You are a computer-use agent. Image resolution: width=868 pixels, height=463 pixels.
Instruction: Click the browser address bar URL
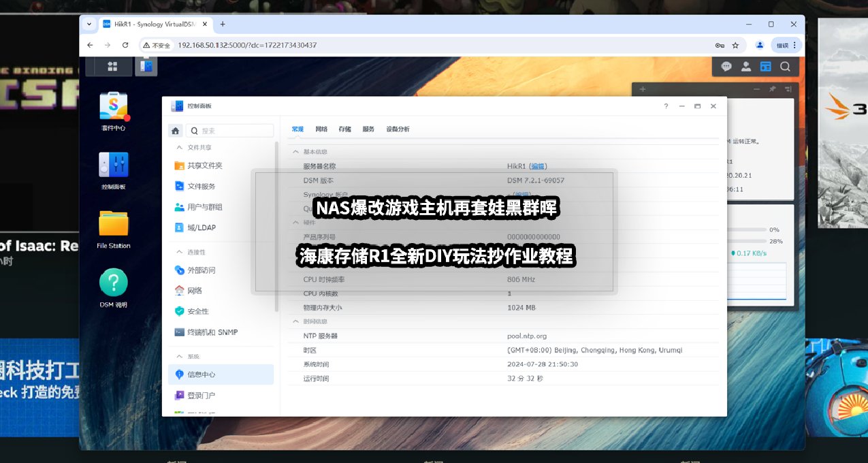click(247, 45)
